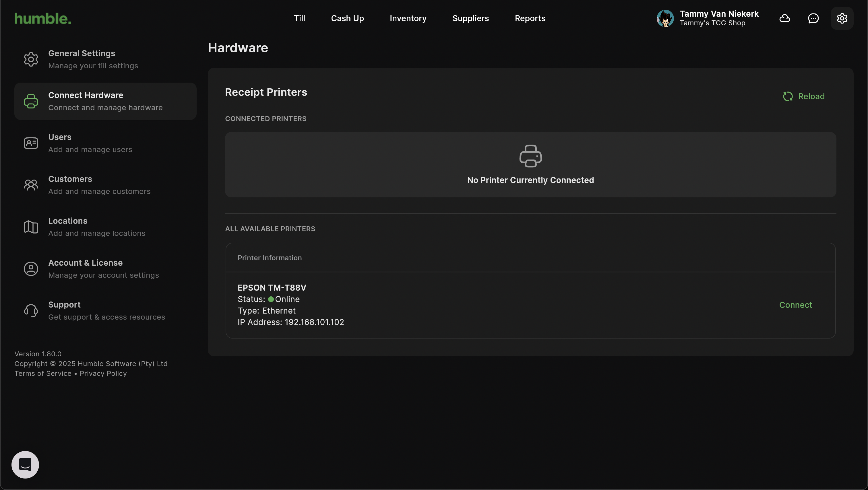Go to Inventory section
The height and width of the screenshot is (490, 868).
[408, 18]
